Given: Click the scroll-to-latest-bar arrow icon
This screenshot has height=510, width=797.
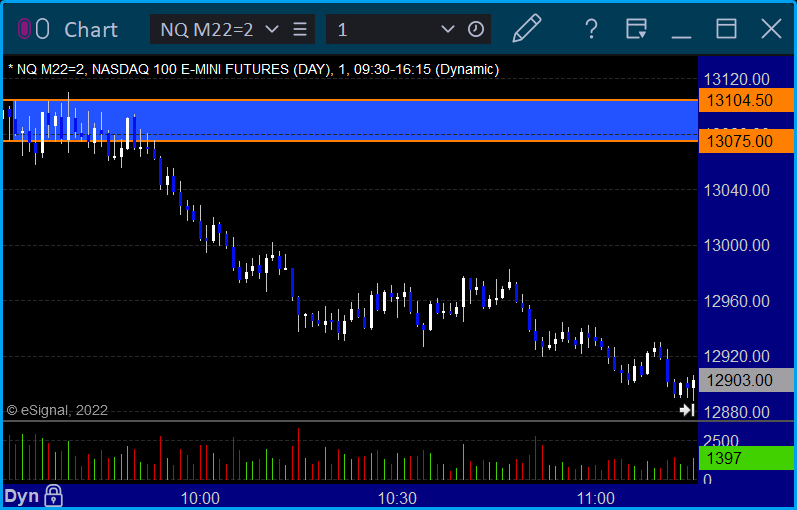Looking at the screenshot, I should pos(687,410).
